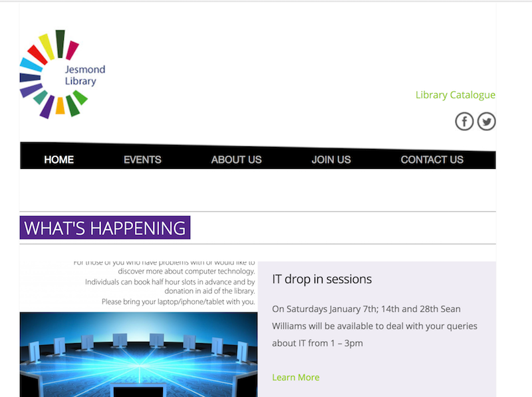Navigate to the JOIN US page
Viewport: 532px width, 397px height.
331,160
